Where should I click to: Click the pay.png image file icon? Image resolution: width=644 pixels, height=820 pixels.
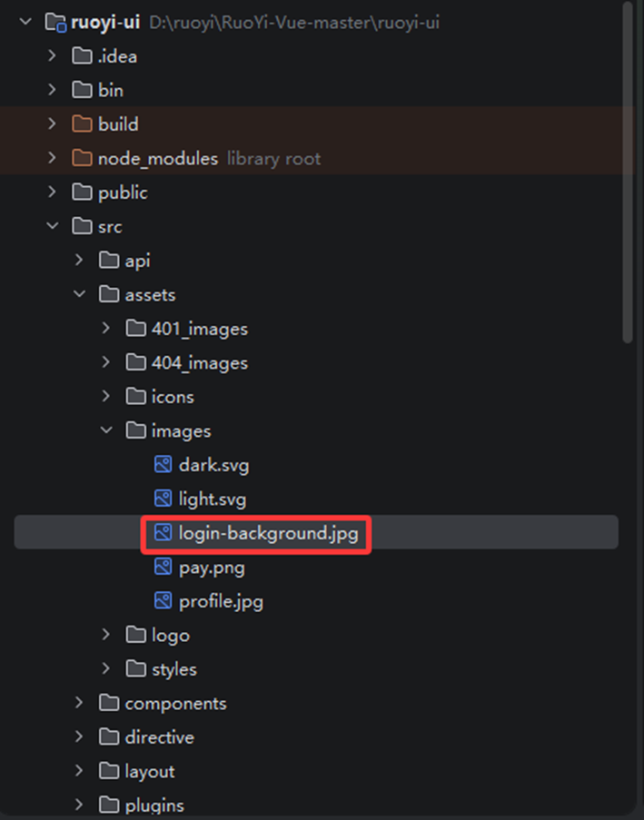coord(163,567)
